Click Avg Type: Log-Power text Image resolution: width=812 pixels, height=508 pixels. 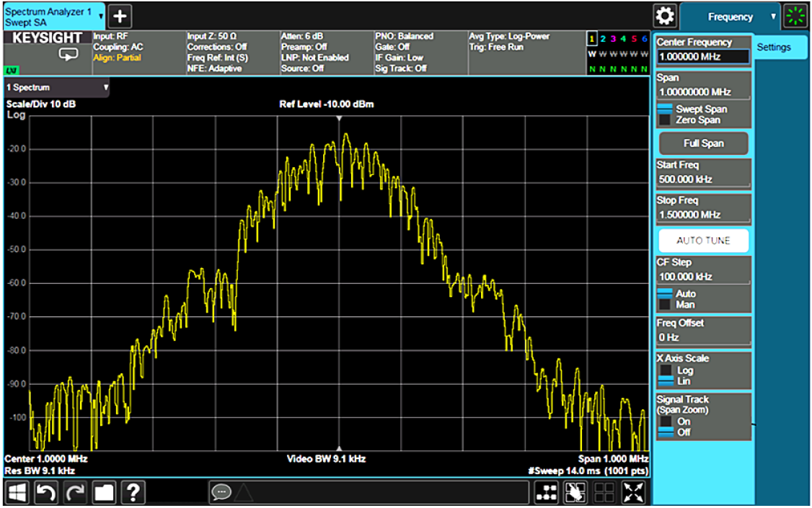coord(509,36)
